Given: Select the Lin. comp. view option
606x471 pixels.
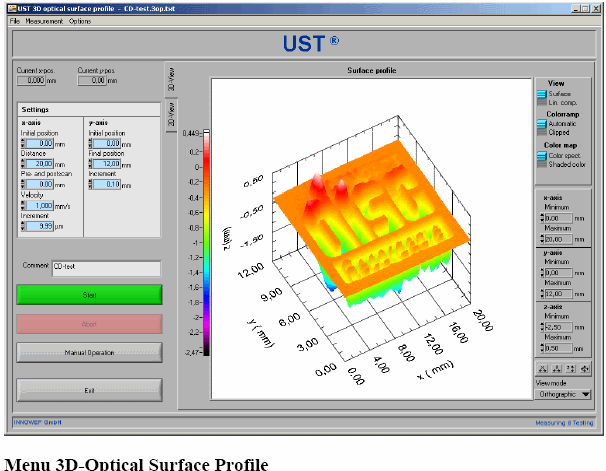Looking at the screenshot, I should (x=542, y=102).
